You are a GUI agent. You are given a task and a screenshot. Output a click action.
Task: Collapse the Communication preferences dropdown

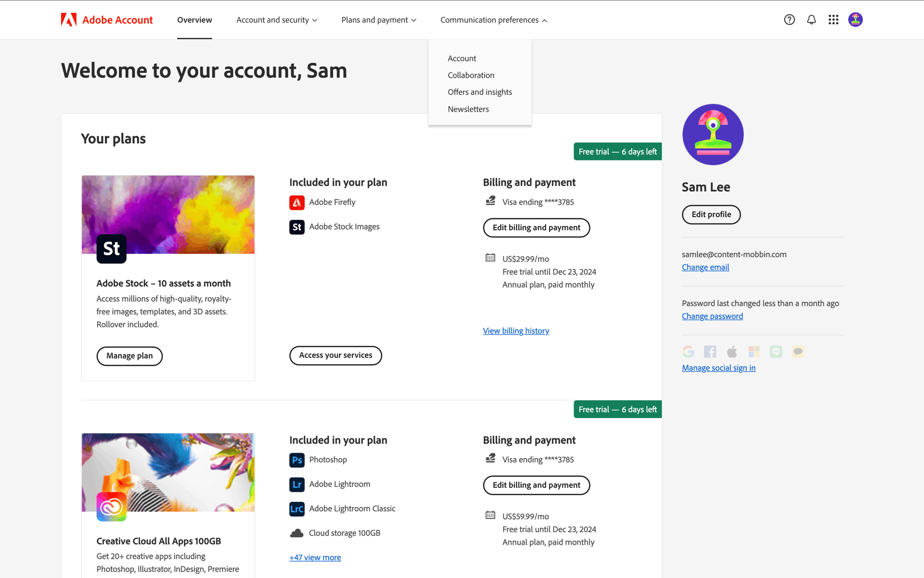pos(494,20)
